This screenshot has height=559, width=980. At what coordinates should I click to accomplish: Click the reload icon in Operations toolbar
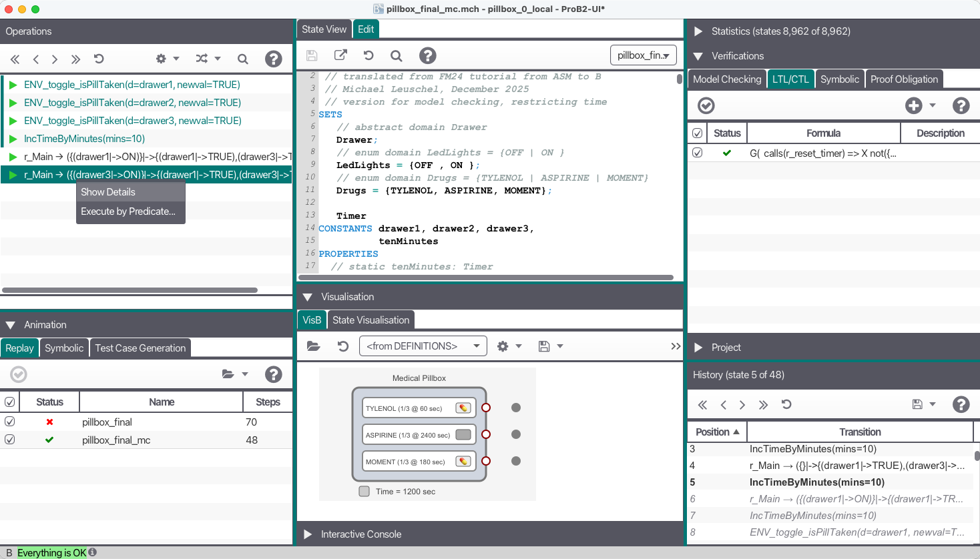coord(99,59)
